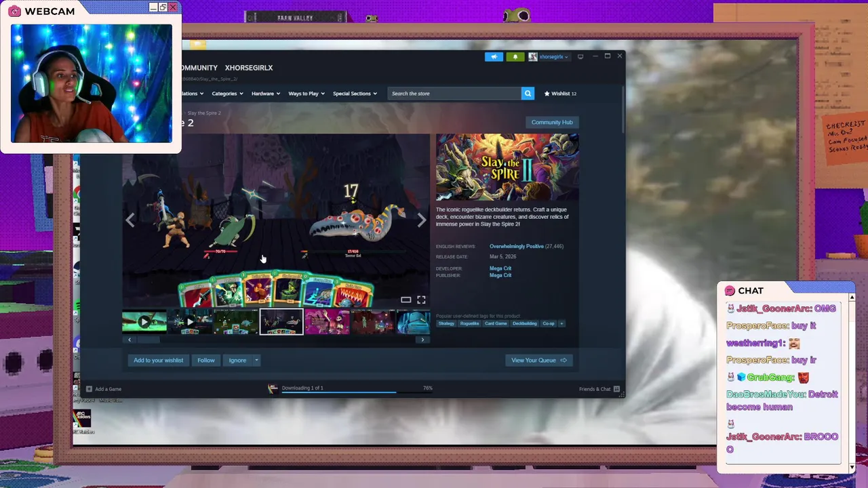Screen dimensions: 868x488
Task: Open the Community Hub button
Action: pyautogui.click(x=552, y=122)
